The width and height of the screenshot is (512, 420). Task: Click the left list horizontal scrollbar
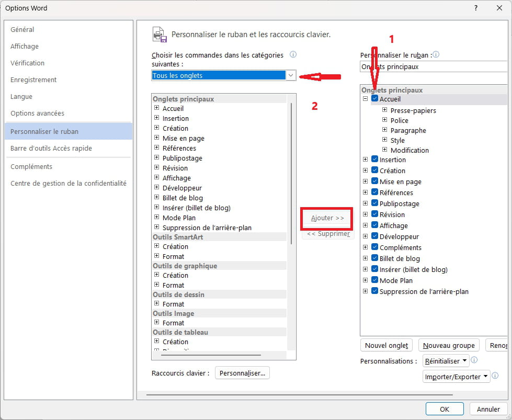click(211, 355)
